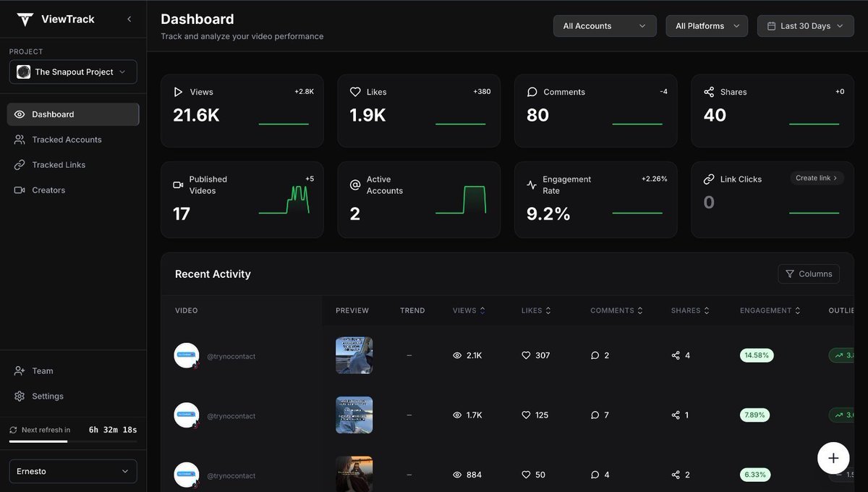Open the All Accounts dropdown
868x492 pixels.
tap(605, 26)
